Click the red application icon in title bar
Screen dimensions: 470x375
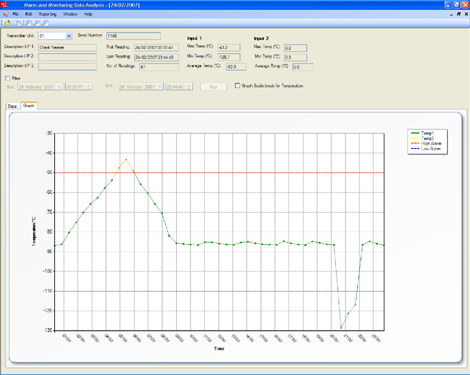(4, 5)
